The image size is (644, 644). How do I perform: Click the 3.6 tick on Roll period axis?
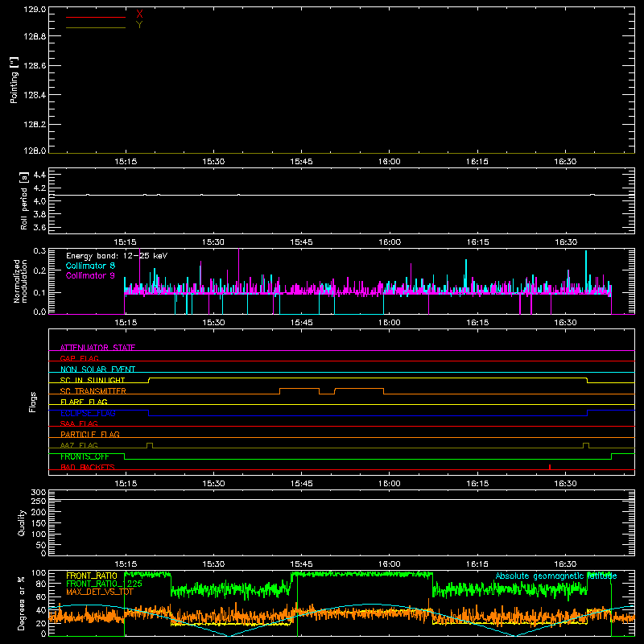coord(39,227)
